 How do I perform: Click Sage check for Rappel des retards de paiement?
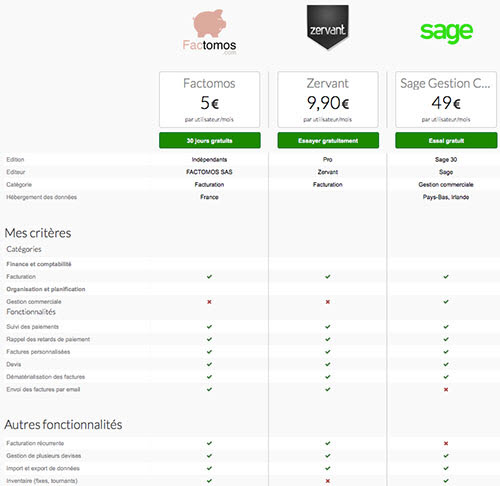tap(446, 339)
